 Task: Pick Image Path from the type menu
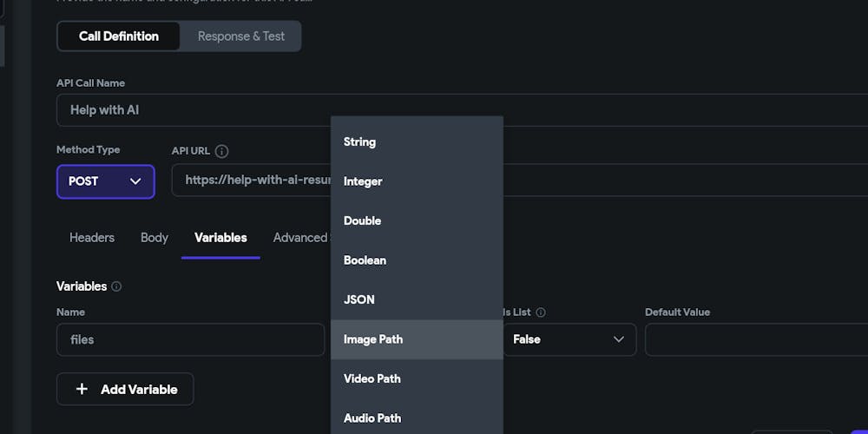point(373,339)
